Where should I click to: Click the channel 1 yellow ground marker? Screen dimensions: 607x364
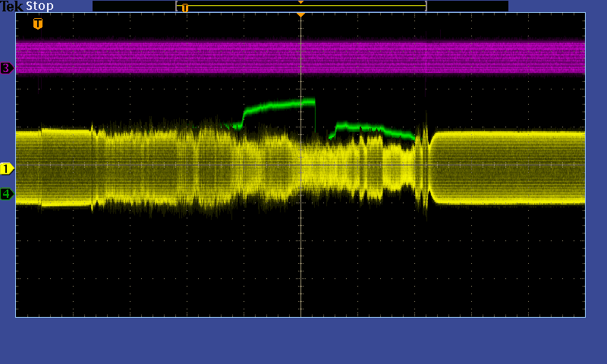tap(7, 168)
